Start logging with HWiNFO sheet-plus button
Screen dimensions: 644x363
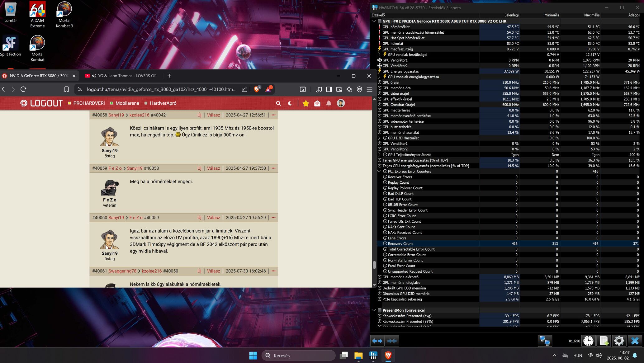(x=604, y=341)
